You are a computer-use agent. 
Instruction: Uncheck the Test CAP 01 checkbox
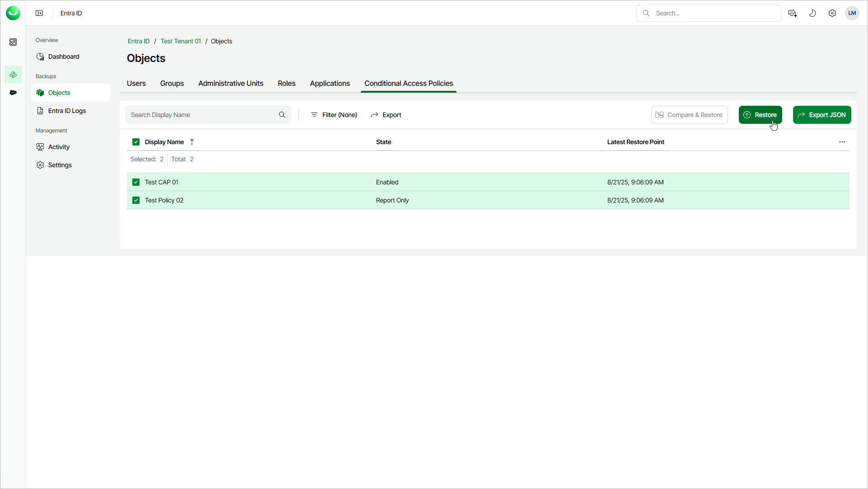click(x=136, y=182)
